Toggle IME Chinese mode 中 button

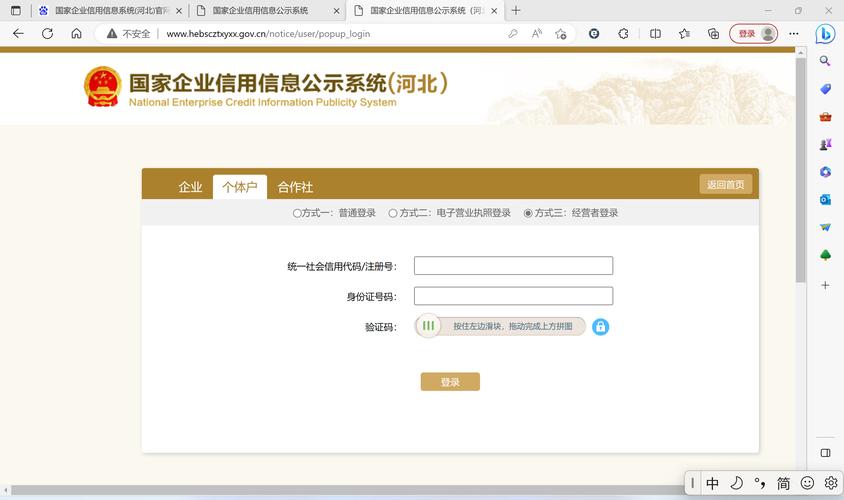tap(712, 483)
